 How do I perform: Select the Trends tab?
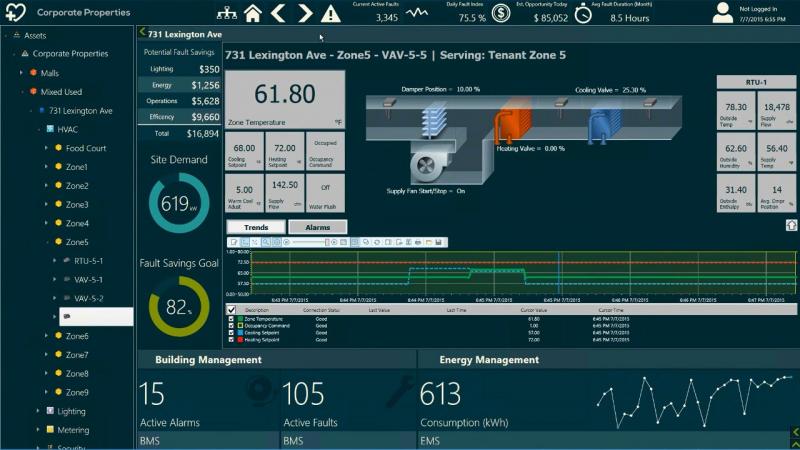pyautogui.click(x=256, y=227)
